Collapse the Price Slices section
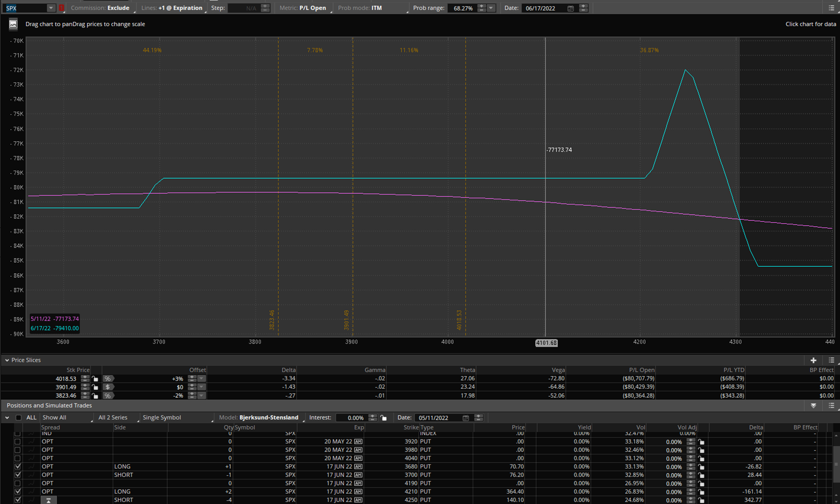 point(7,360)
